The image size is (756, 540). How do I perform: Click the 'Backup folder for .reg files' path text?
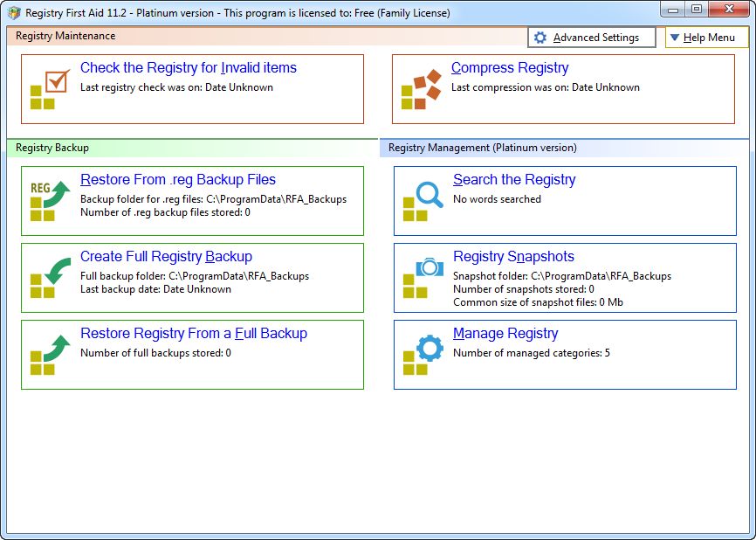(213, 199)
